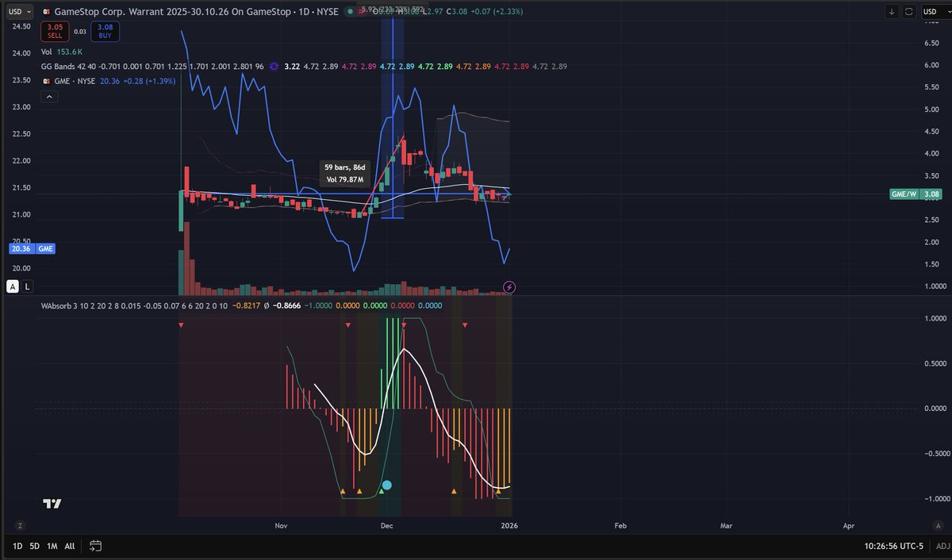Click the purple lightning bolt event marker
Image resolution: width=952 pixels, height=560 pixels.
point(509,286)
